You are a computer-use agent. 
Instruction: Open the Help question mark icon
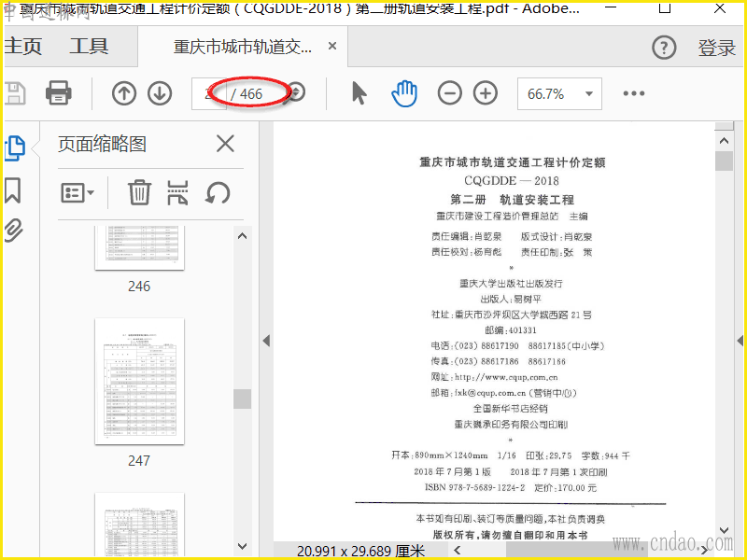pyautogui.click(x=664, y=48)
